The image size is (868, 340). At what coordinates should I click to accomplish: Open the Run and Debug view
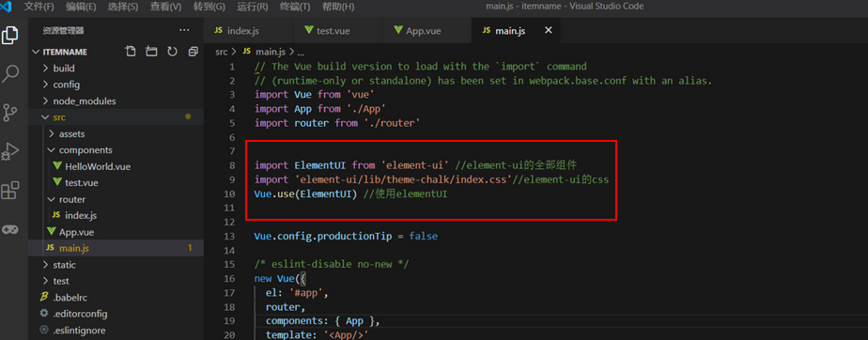coord(10,151)
